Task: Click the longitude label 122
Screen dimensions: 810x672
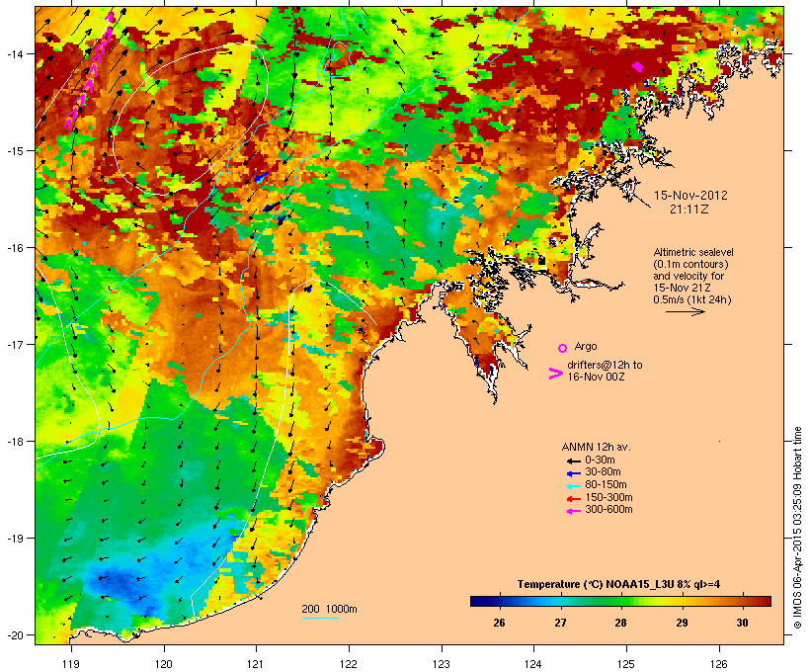Action: tap(349, 664)
